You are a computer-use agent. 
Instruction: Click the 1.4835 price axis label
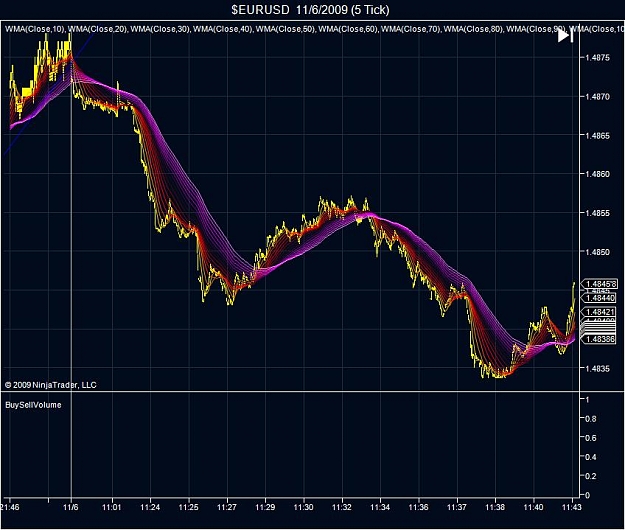597,369
